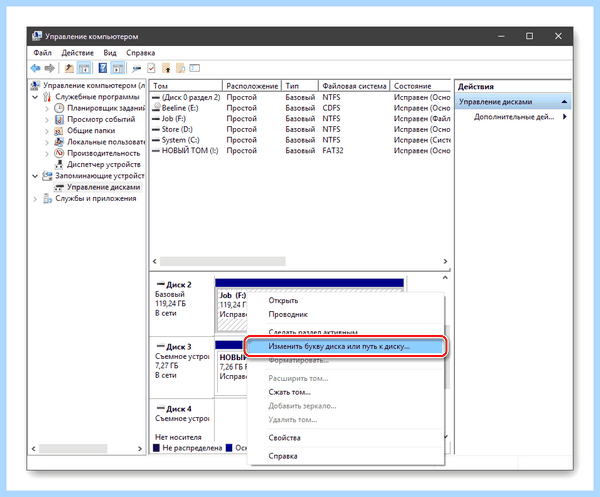Expand the Локальные пользователи node
Viewport: 600px width, 497px height.
pyautogui.click(x=47, y=142)
